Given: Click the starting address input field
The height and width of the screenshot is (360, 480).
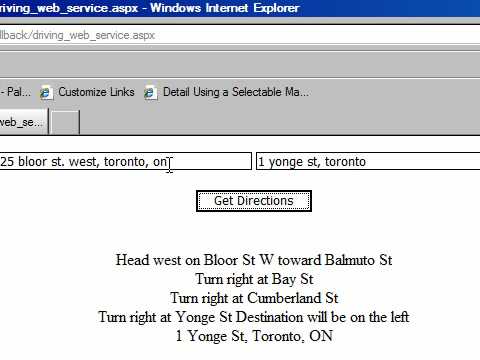Looking at the screenshot, I should [x=125, y=161].
